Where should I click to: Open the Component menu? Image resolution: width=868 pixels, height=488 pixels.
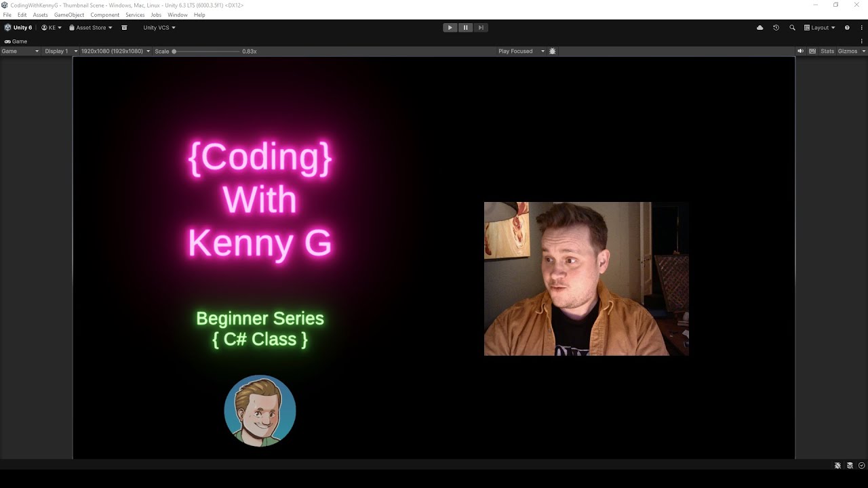pos(105,15)
